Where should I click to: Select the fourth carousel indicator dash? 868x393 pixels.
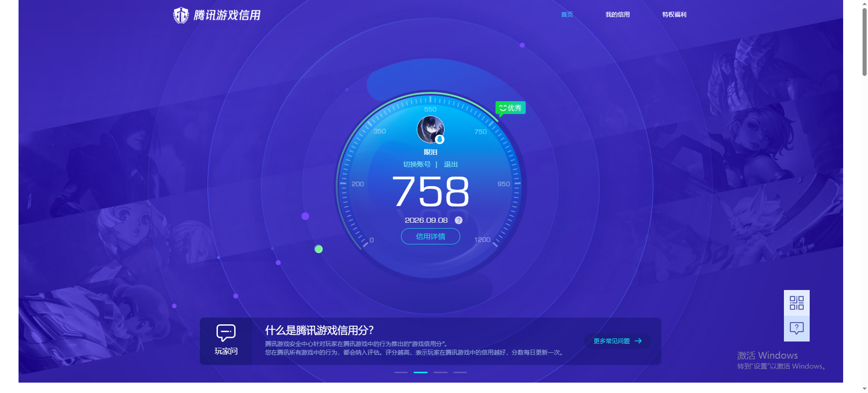click(460, 372)
